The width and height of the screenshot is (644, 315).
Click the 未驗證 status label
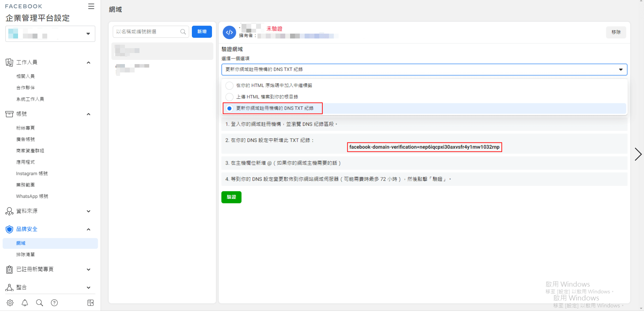[274, 29]
